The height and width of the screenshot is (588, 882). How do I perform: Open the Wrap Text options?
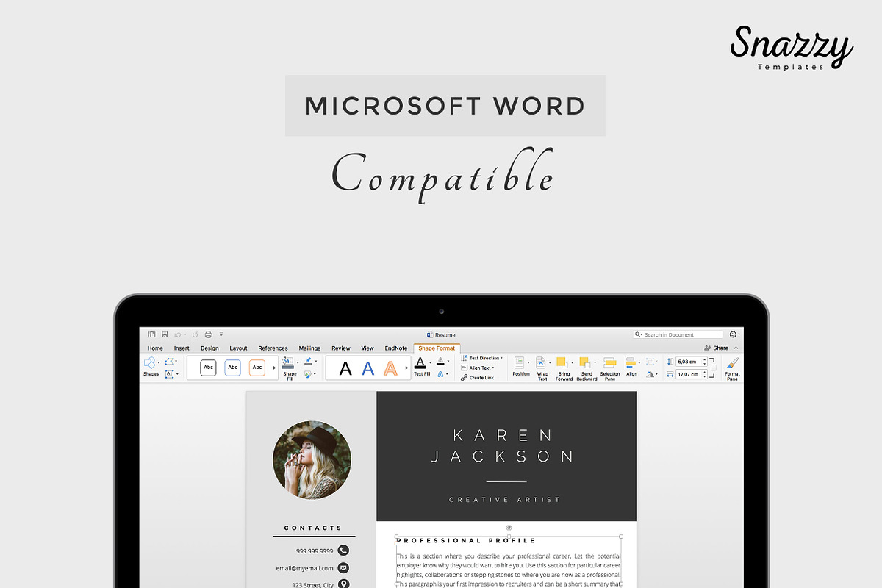[x=542, y=368]
